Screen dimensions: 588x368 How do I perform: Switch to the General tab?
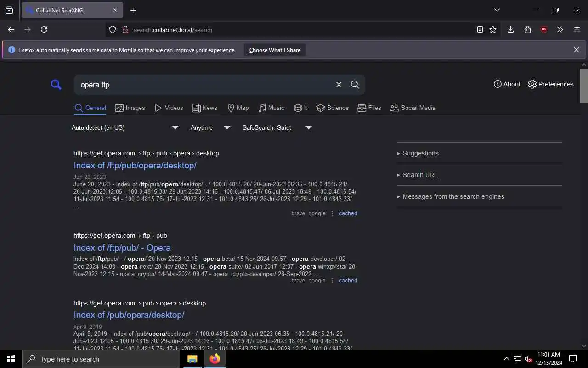[90, 108]
